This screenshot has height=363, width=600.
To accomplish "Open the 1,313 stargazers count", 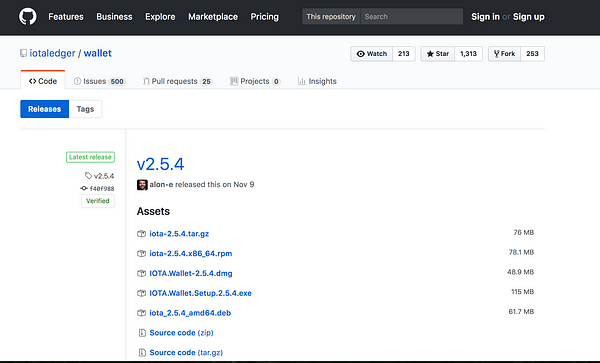I will point(468,54).
